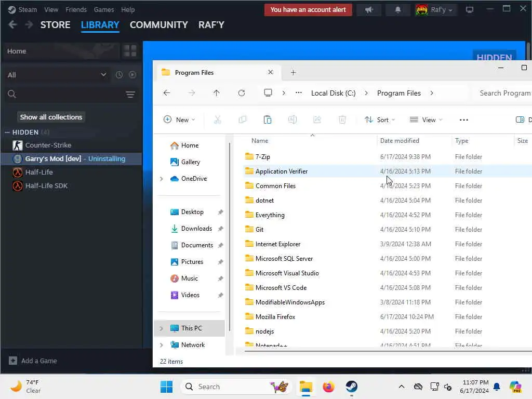Click the Explorer Back arrow
The image size is (532, 399).
pos(167,93)
